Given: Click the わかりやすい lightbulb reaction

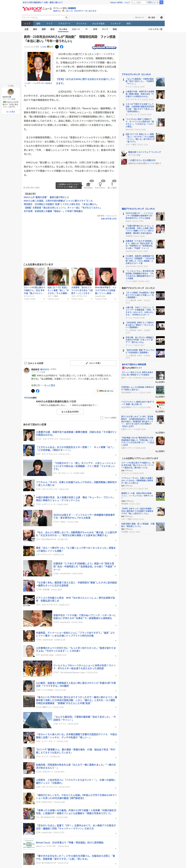Looking at the screenshot, I should pyautogui.click(x=100, y=184).
